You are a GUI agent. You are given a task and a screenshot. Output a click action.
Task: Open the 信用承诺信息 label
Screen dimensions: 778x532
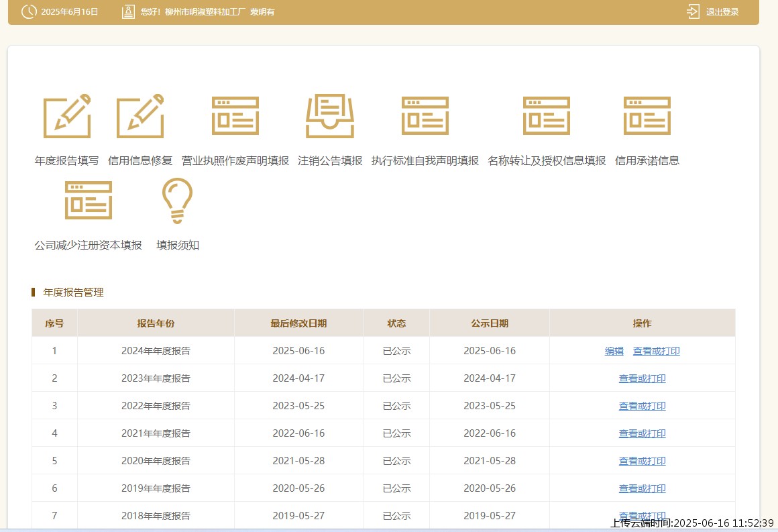647,161
